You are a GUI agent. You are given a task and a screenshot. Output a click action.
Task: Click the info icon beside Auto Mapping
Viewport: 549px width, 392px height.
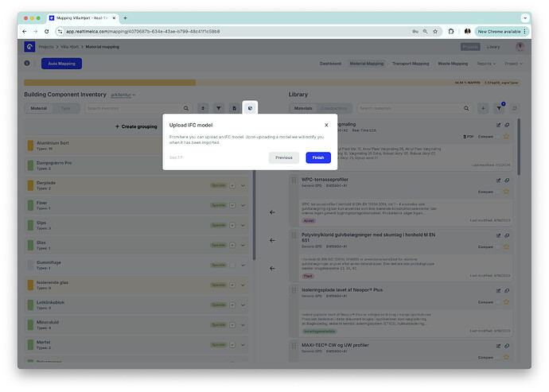[27, 64]
